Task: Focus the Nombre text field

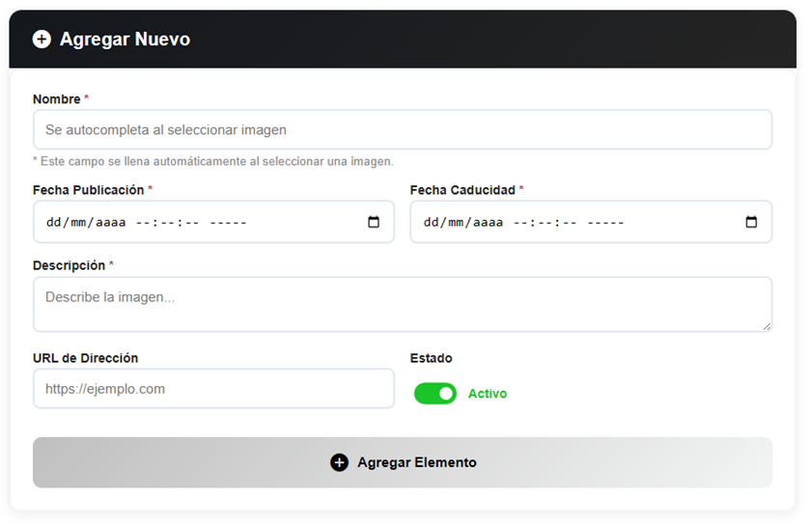Action: click(x=402, y=129)
